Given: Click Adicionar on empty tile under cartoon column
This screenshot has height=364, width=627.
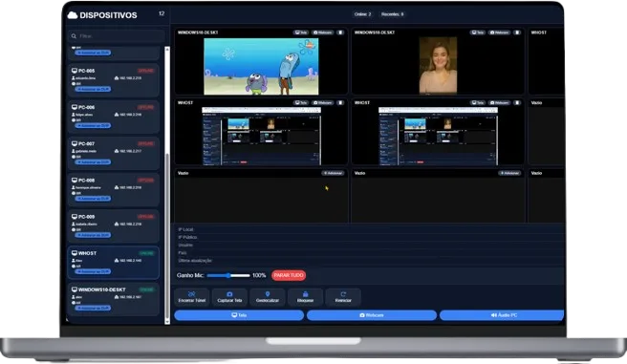Looking at the screenshot, I should pyautogui.click(x=333, y=173).
